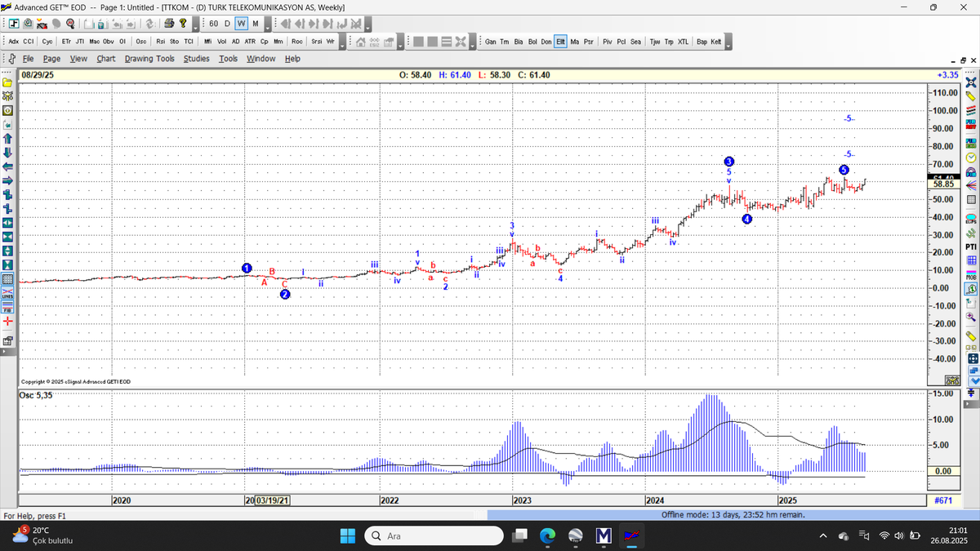
Task: Open the File menu
Action: tap(28, 59)
